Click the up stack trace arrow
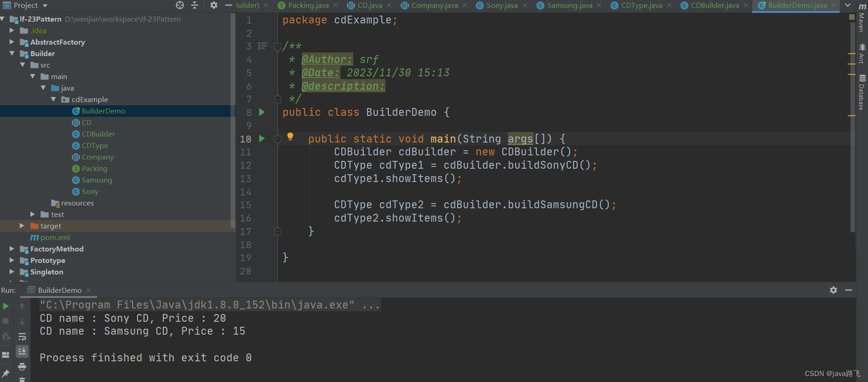This screenshot has width=868, height=382. point(22,306)
